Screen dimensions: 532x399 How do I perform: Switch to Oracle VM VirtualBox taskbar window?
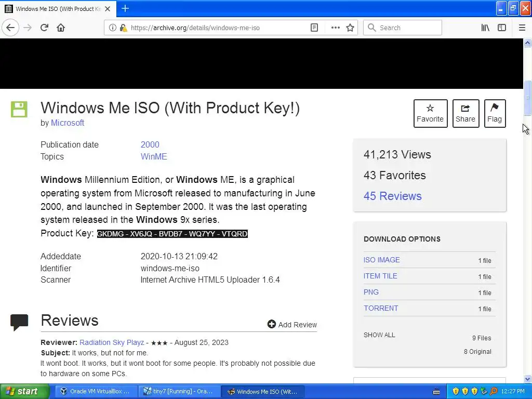96,392
